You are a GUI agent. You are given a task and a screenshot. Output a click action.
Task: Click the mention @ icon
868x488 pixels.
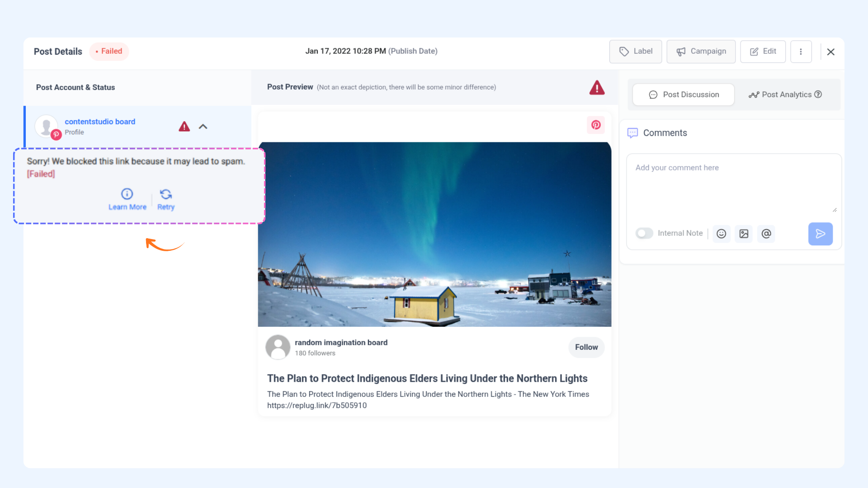[766, 234]
